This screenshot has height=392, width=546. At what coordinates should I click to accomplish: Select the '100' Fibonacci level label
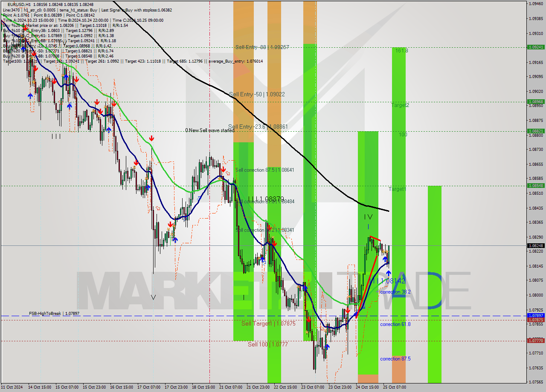(403, 135)
